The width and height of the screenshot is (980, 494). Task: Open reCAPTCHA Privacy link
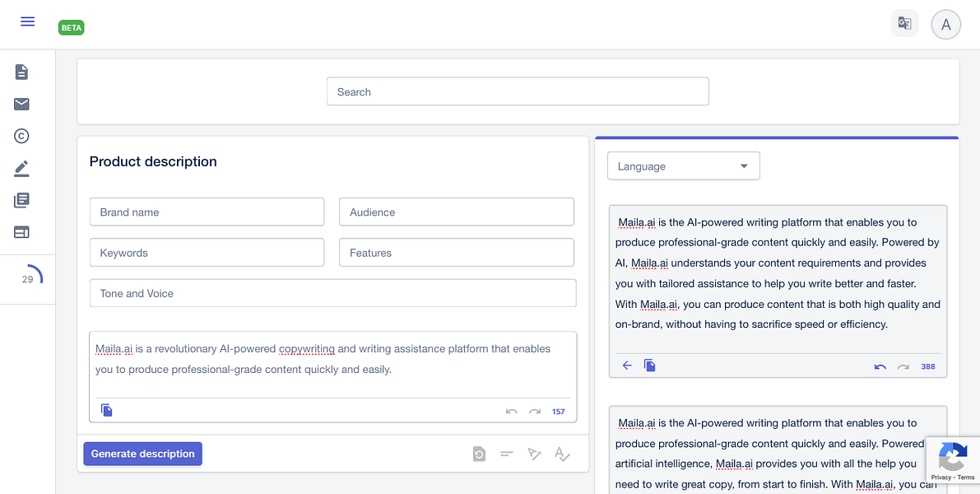pos(941,477)
